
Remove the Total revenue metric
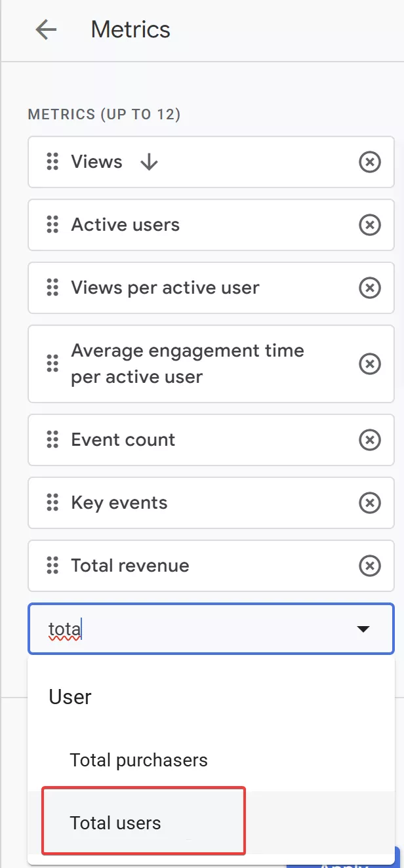tap(370, 566)
